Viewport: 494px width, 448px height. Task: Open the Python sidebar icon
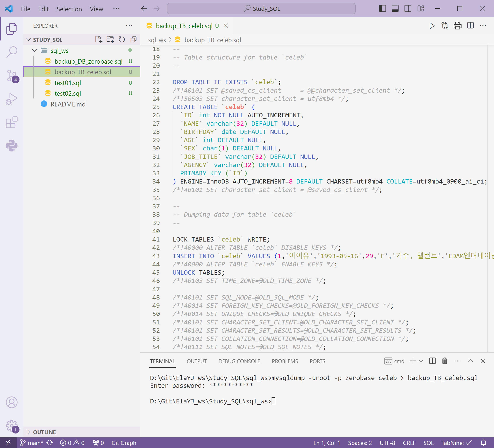click(11, 146)
